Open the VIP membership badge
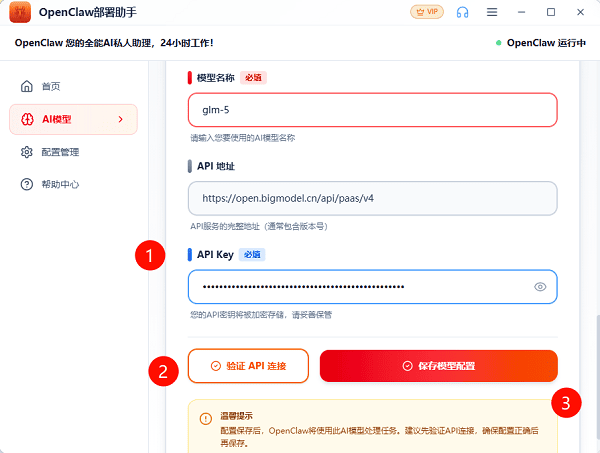This screenshot has width=600, height=453. coord(427,12)
